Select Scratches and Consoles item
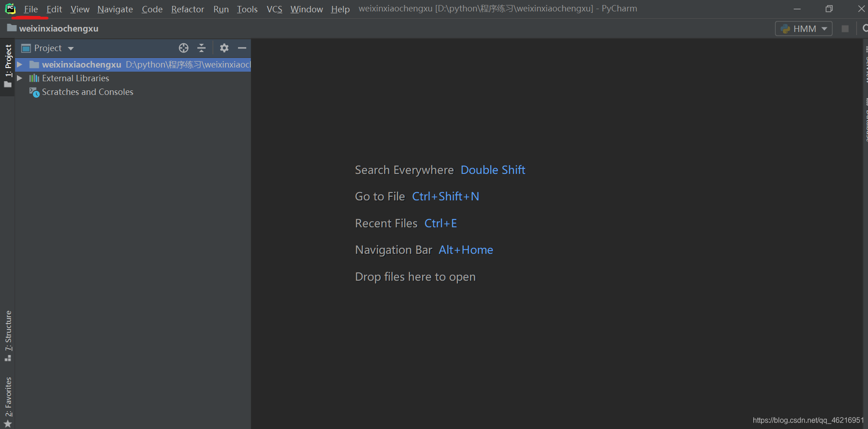This screenshot has width=868, height=429. click(88, 92)
